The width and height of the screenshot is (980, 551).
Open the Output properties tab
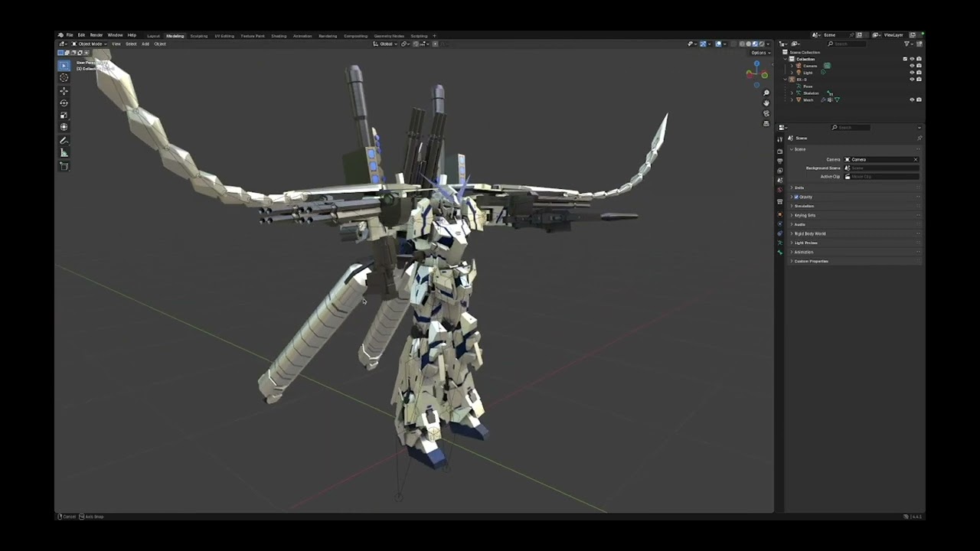click(x=780, y=161)
